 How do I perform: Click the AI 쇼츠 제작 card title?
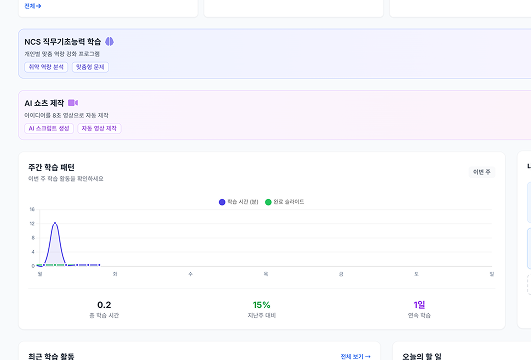tap(44, 103)
